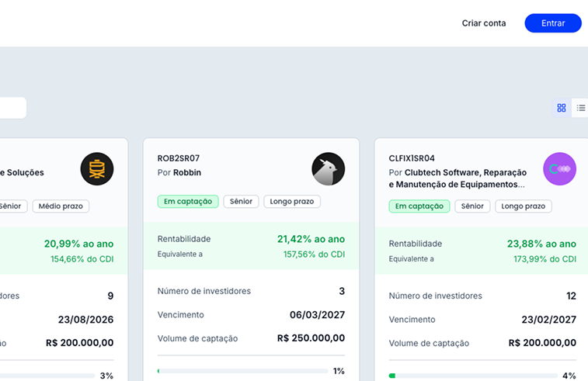The image size is (588, 381).
Task: Click 21,42% ao ano rentabilidade
Action: pyautogui.click(x=311, y=239)
